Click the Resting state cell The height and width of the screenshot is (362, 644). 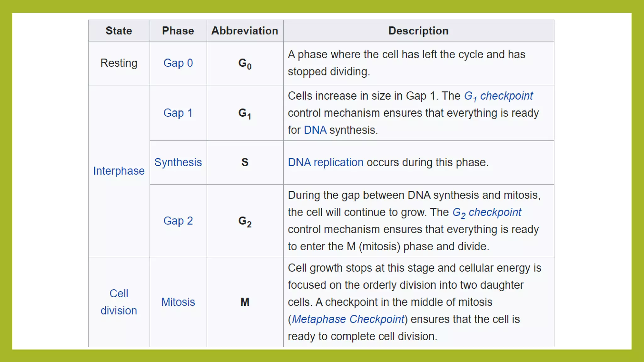119,63
